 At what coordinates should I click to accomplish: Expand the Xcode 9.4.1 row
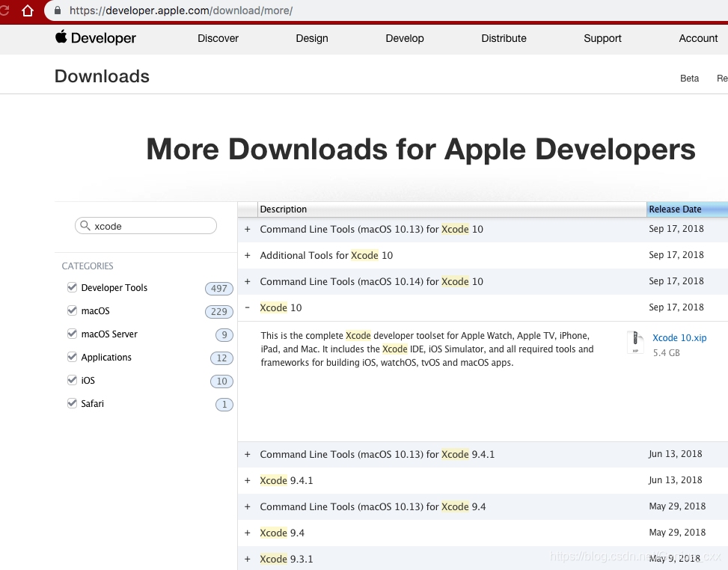(x=248, y=480)
